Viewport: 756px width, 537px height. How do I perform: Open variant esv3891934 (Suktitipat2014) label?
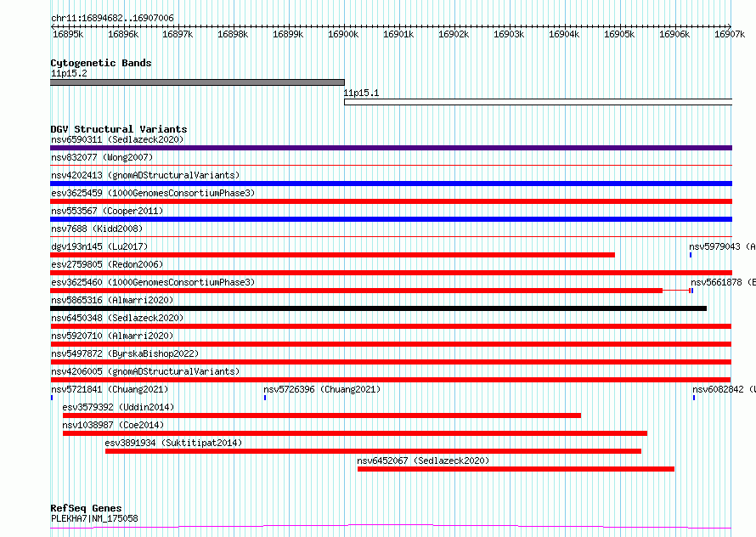pyautogui.click(x=173, y=443)
